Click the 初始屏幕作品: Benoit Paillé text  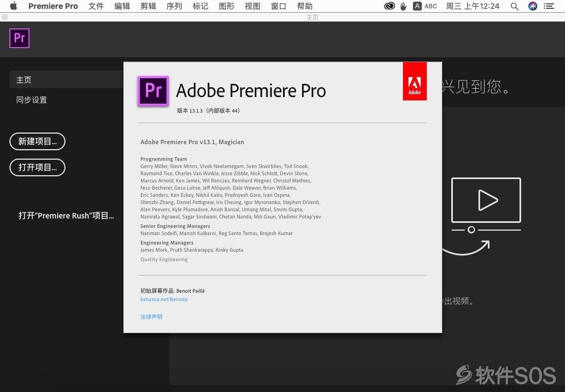(173, 291)
